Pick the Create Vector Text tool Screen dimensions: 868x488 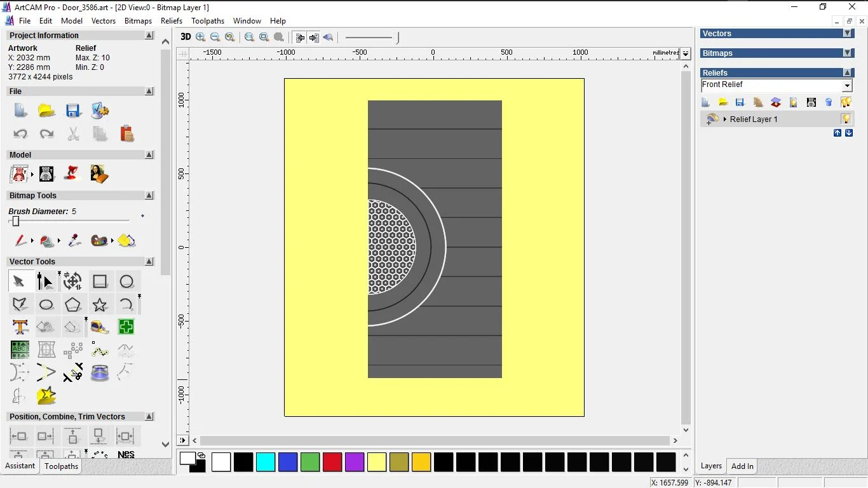(20, 327)
